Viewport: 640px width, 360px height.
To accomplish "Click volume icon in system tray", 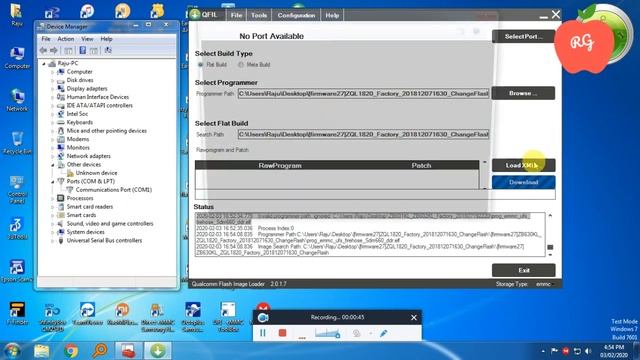I will tap(588, 351).
